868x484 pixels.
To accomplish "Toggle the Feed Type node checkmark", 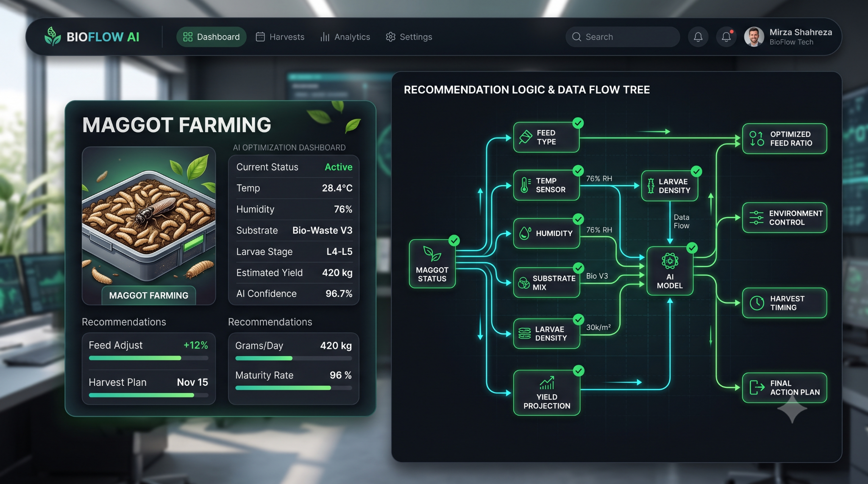I will click(578, 123).
